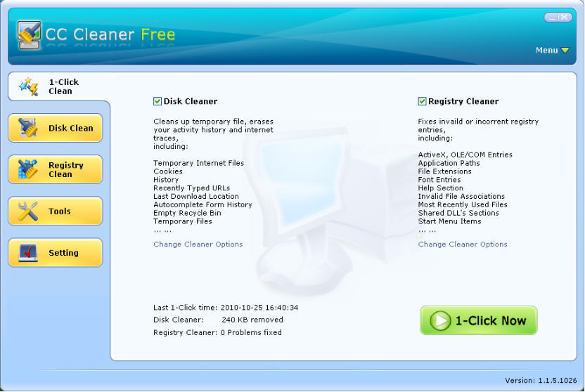Click the Temporary Internet Files entry

click(198, 163)
